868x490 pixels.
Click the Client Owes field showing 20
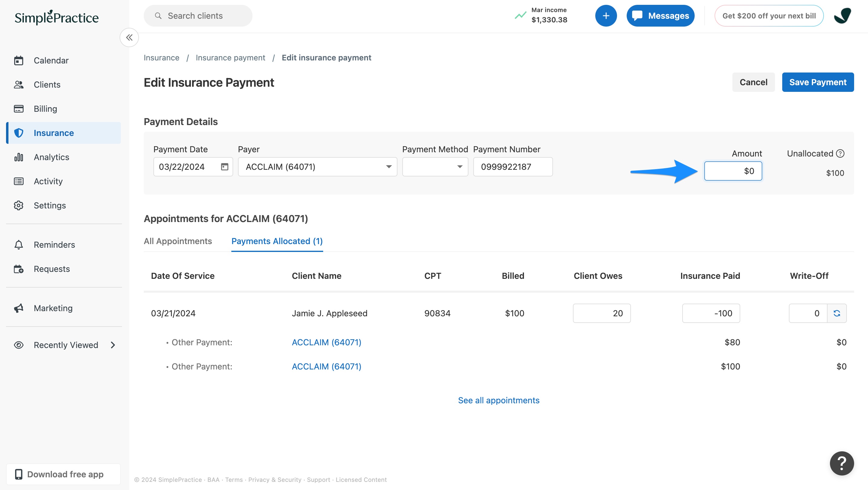click(601, 313)
